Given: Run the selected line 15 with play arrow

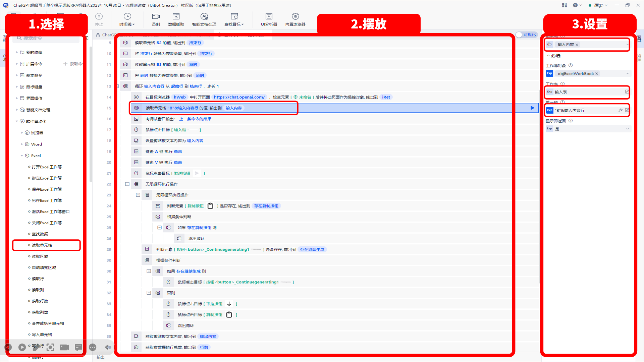Looking at the screenshot, I should 532,108.
